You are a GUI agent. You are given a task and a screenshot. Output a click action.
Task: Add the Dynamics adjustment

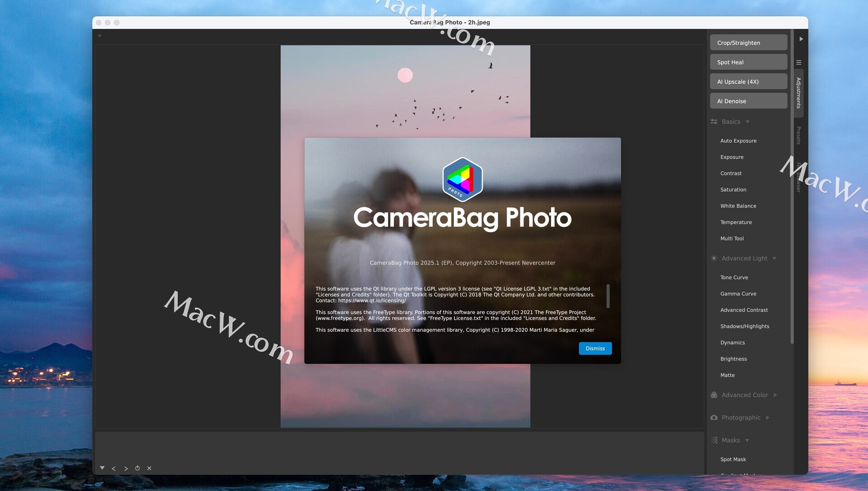pos(732,342)
